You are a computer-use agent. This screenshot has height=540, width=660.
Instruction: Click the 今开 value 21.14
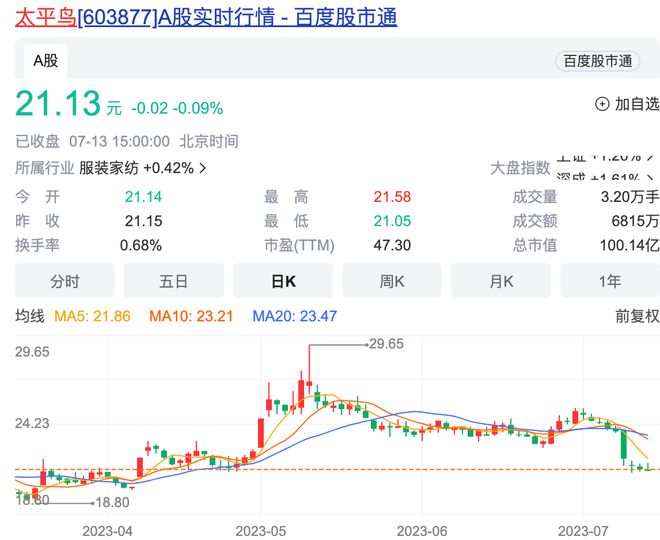pos(143,197)
